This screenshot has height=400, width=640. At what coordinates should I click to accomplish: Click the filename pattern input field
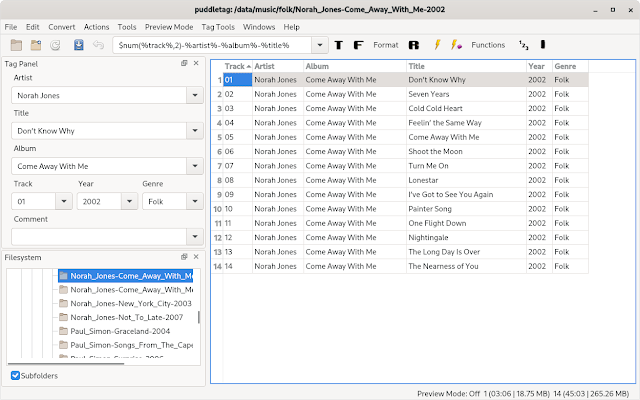(x=212, y=45)
